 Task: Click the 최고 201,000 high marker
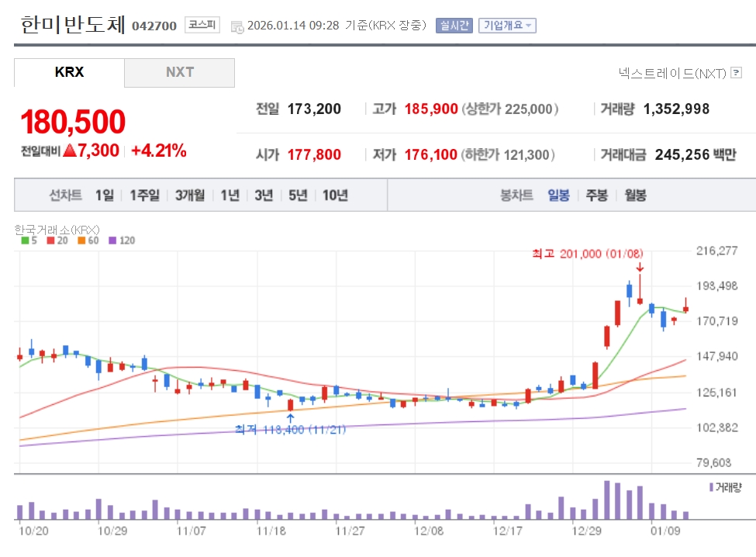pyautogui.click(x=587, y=254)
